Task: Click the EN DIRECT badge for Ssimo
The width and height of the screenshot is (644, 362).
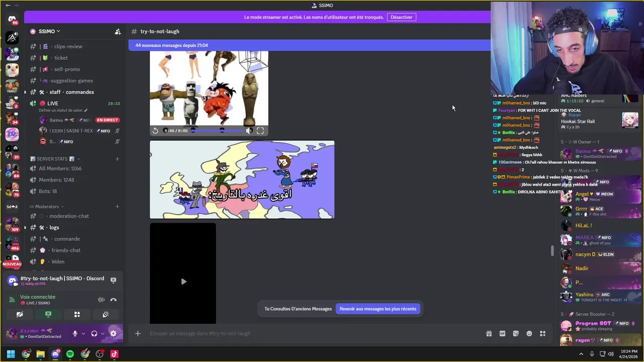Action: (107, 120)
